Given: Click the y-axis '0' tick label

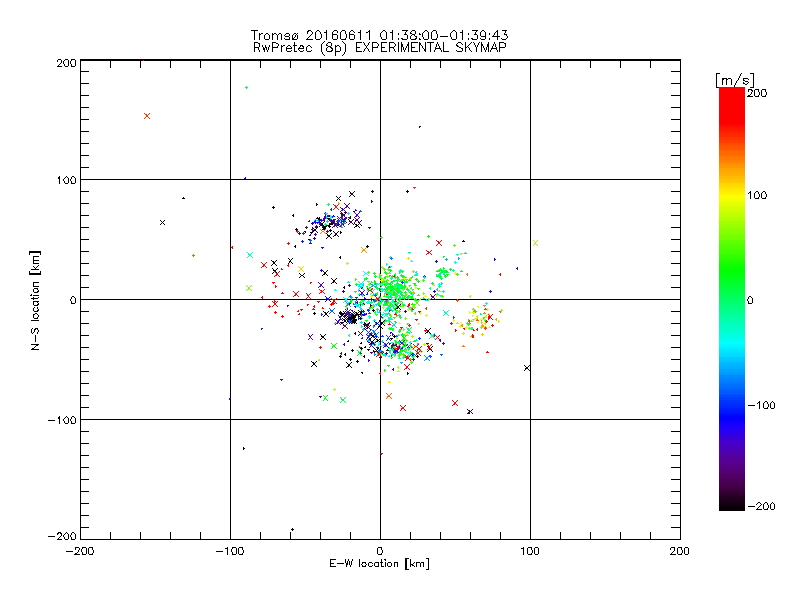Looking at the screenshot, I should (x=73, y=300).
